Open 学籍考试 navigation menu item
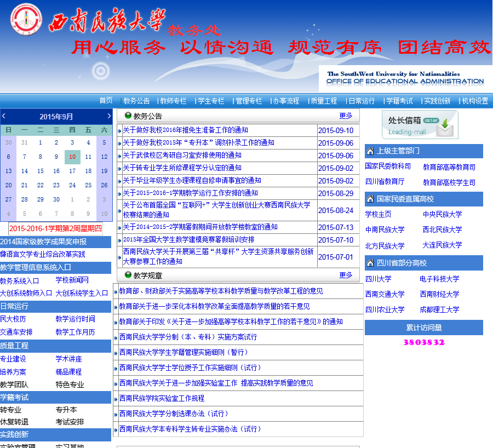The height and width of the screenshot is (448, 493). [x=399, y=101]
